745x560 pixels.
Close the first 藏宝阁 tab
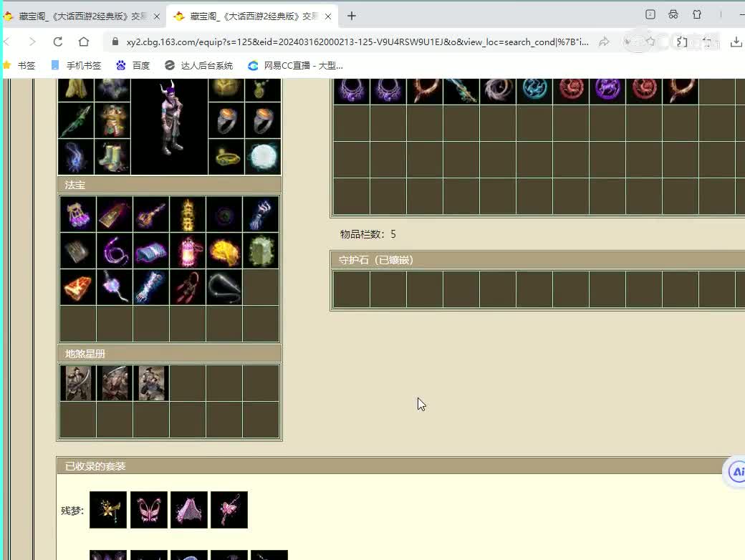tap(157, 16)
